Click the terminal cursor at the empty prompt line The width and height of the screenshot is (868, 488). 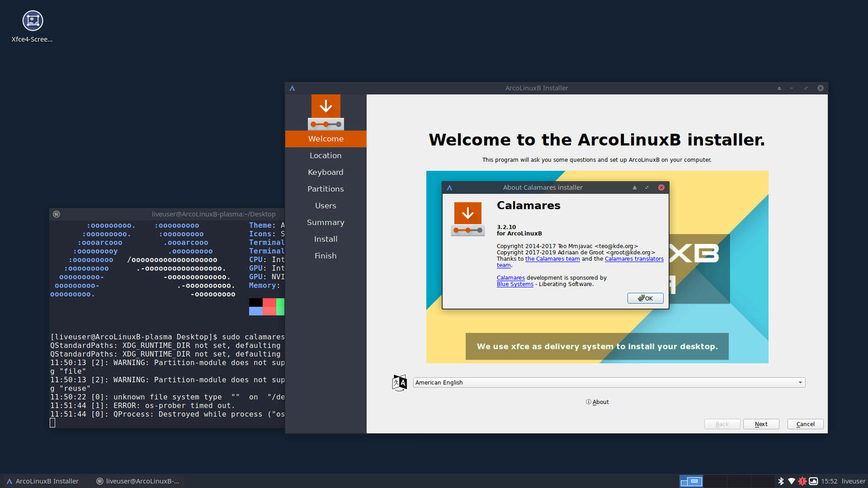[x=52, y=423]
